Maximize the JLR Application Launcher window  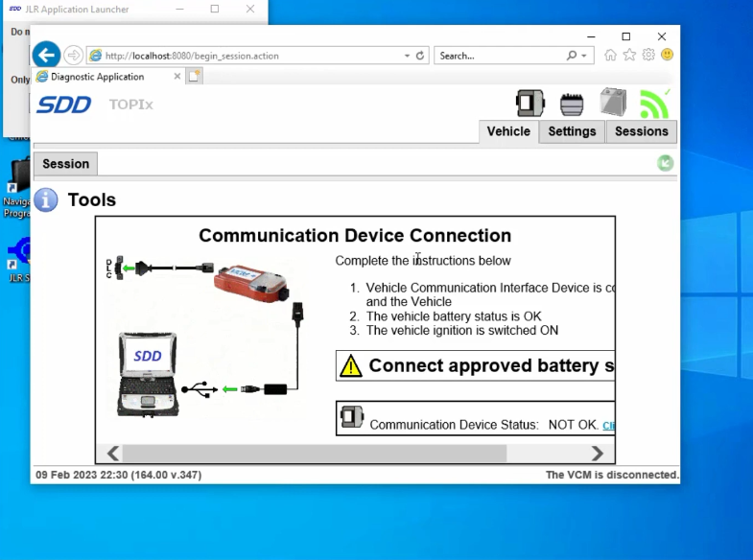pos(215,9)
